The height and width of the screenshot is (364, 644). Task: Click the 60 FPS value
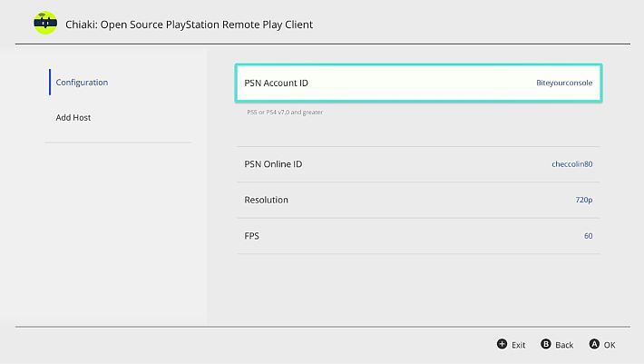tap(588, 236)
